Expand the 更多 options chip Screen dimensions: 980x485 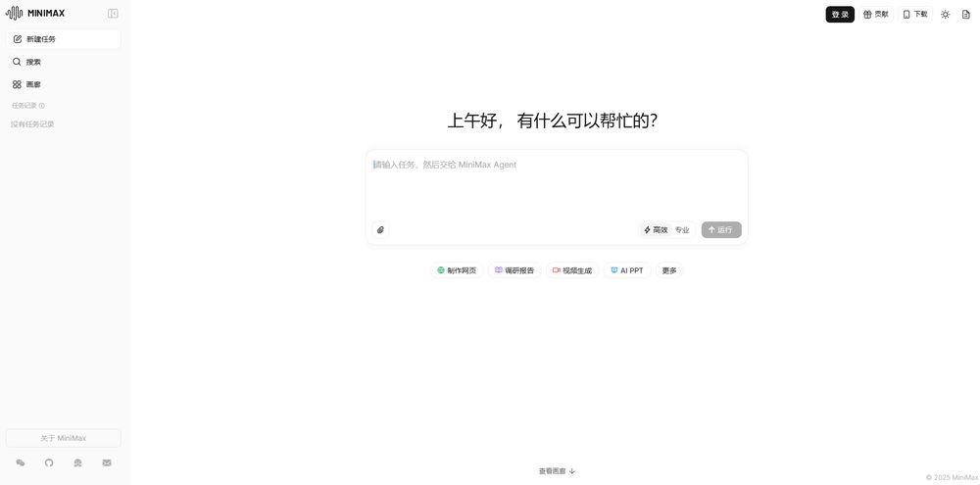point(669,270)
